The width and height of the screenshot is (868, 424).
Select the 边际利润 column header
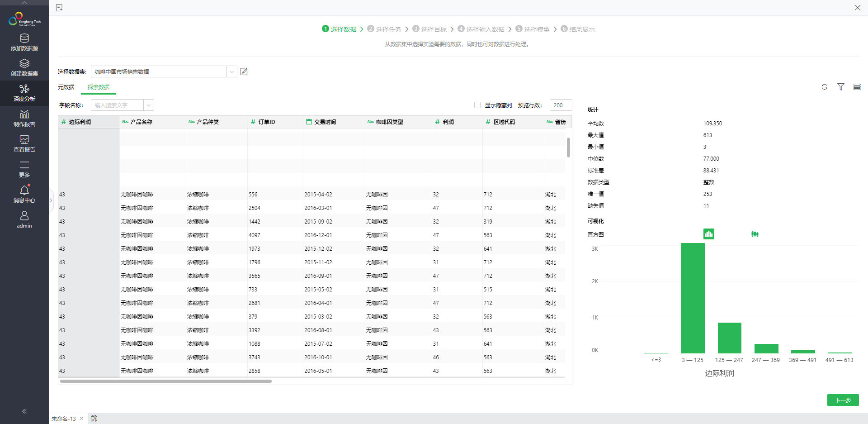tap(89, 122)
